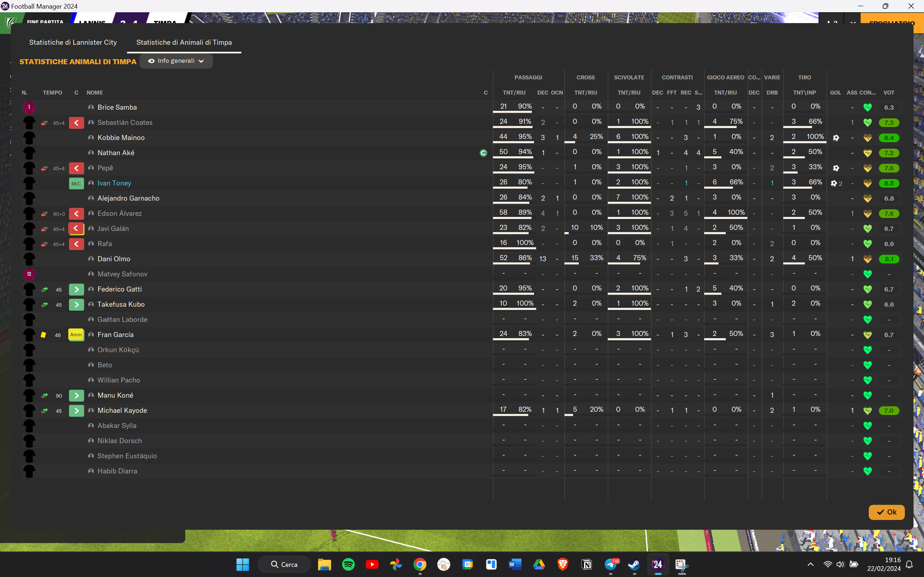Image resolution: width=924 pixels, height=577 pixels.
Task: Open the Info generali view dropdown
Action: click(176, 61)
